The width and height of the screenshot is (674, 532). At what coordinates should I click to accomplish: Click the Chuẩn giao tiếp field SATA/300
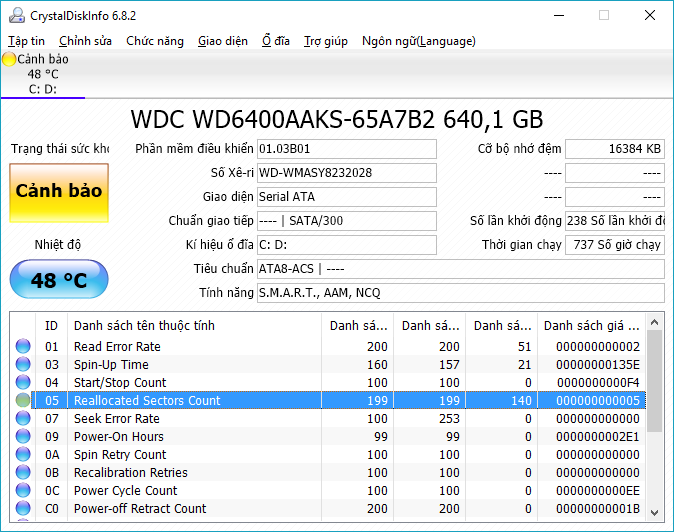pyautogui.click(x=347, y=221)
